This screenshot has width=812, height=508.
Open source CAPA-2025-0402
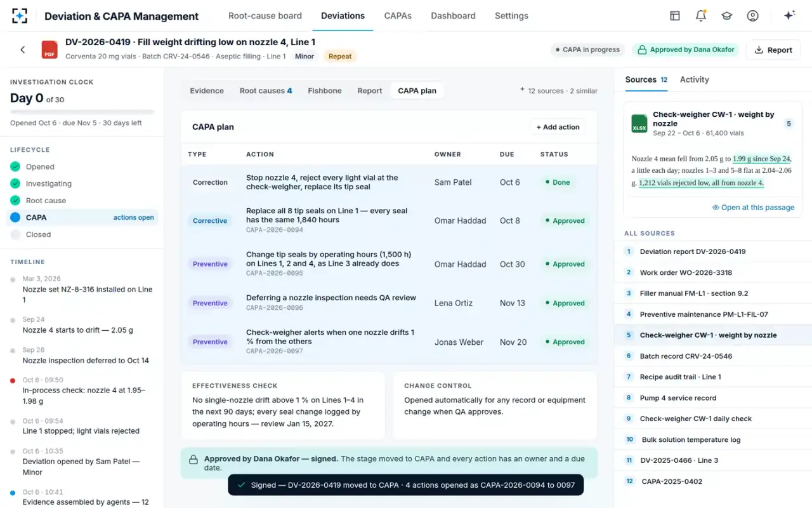[713, 481]
